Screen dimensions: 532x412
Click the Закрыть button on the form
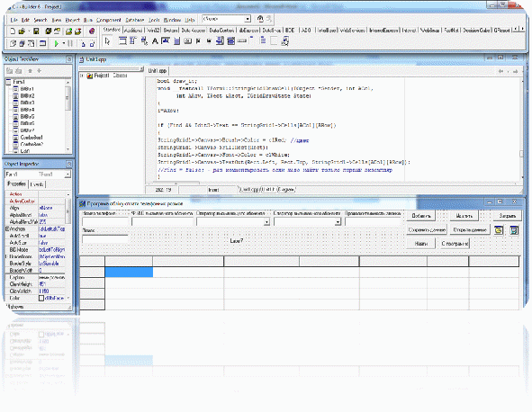click(x=507, y=216)
